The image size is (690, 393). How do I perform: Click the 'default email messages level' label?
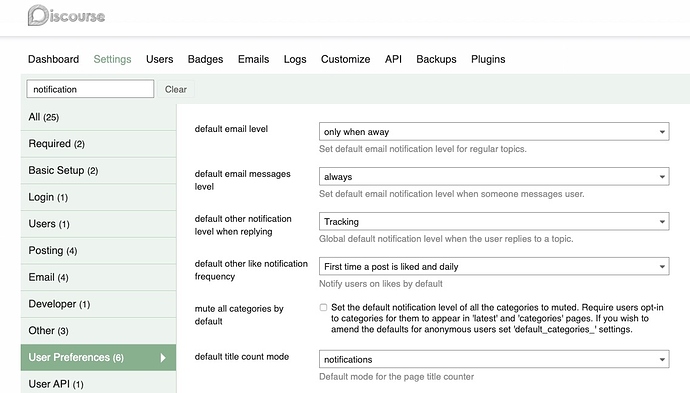point(242,180)
